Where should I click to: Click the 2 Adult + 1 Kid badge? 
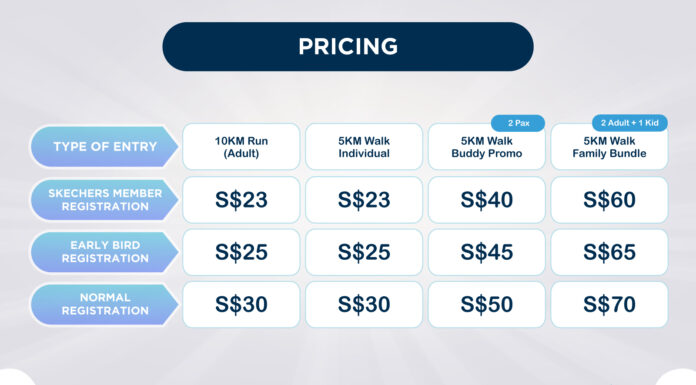[x=629, y=123]
